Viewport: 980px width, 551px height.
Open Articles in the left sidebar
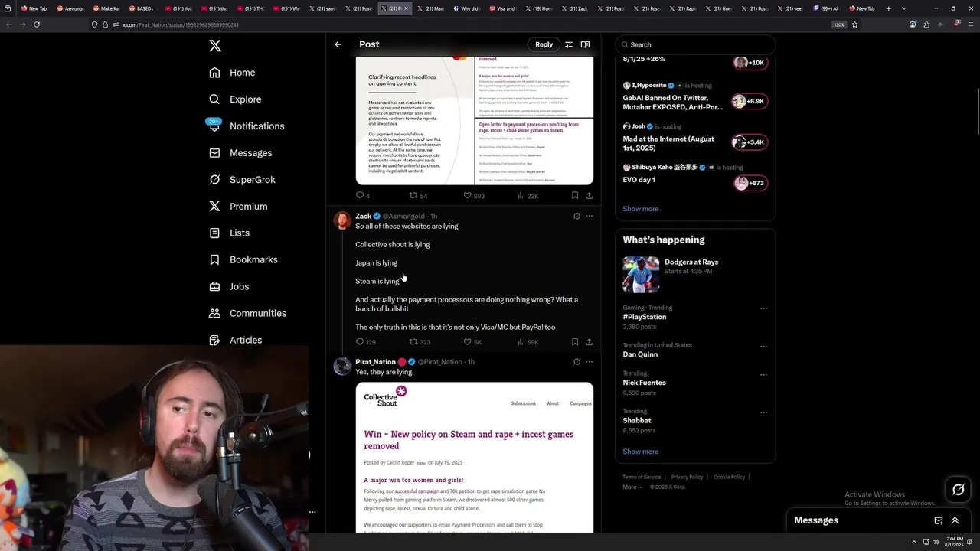click(235, 340)
